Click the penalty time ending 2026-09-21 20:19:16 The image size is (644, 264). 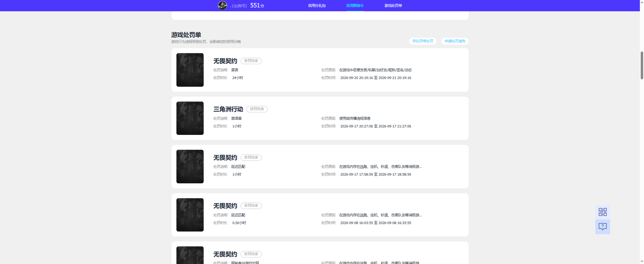click(x=376, y=78)
